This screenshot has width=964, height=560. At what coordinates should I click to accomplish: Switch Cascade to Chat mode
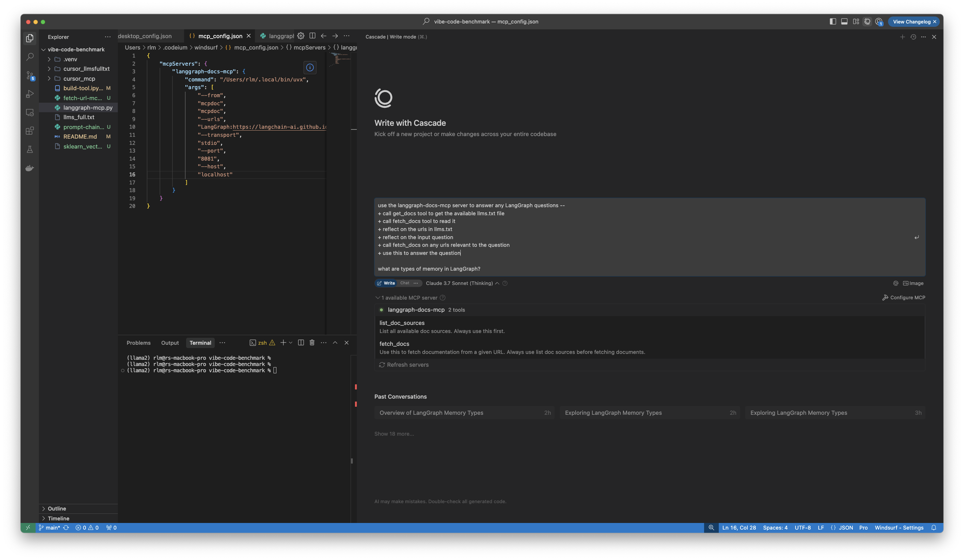point(404,283)
